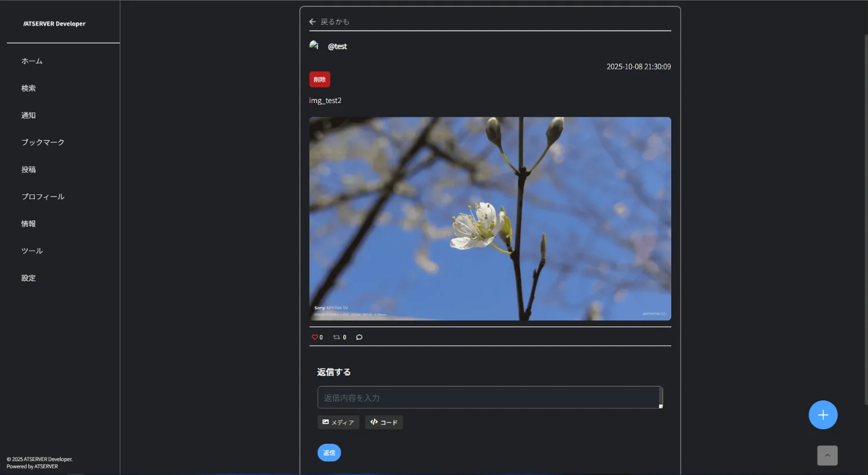Open the @test user avatar
Image resolution: width=868 pixels, height=475 pixels.
[314, 46]
